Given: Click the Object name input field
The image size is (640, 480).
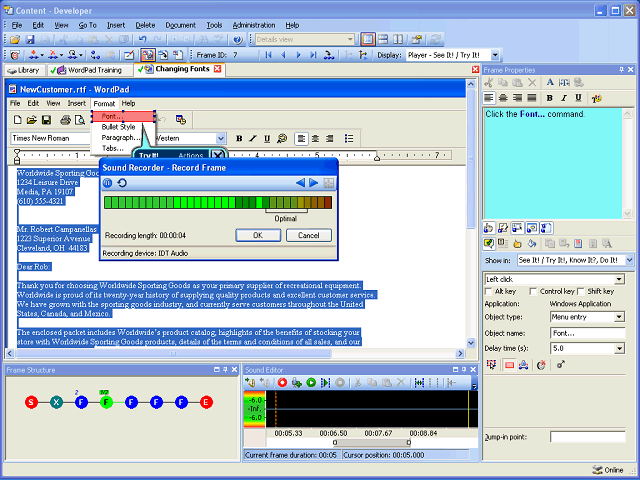Looking at the screenshot, I should point(587,333).
